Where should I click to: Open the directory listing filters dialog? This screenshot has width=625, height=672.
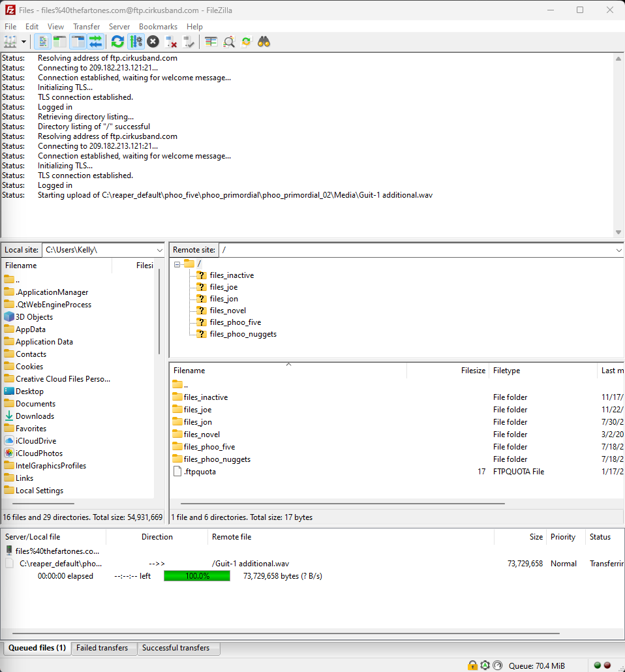(x=211, y=42)
